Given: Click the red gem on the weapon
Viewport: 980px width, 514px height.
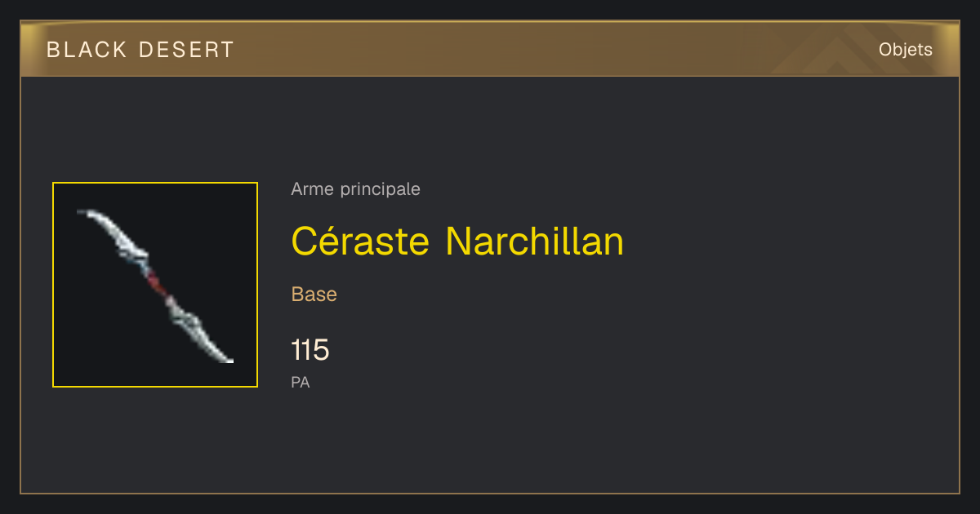Looking at the screenshot, I should click(155, 282).
